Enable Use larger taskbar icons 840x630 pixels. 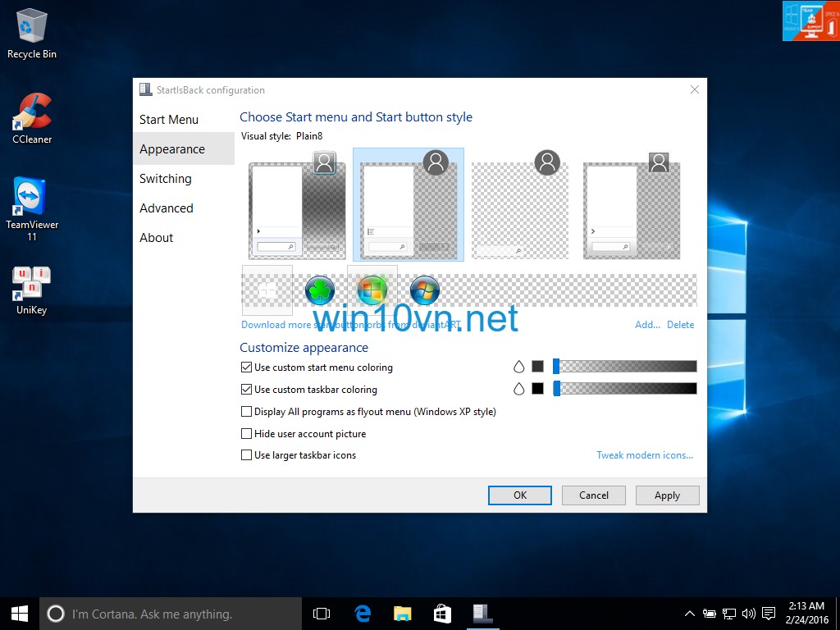point(246,454)
